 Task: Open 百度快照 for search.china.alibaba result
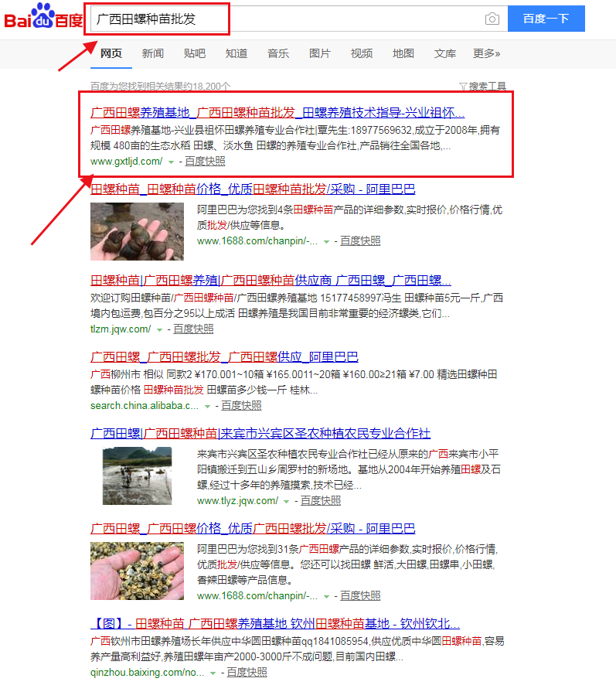(x=241, y=405)
